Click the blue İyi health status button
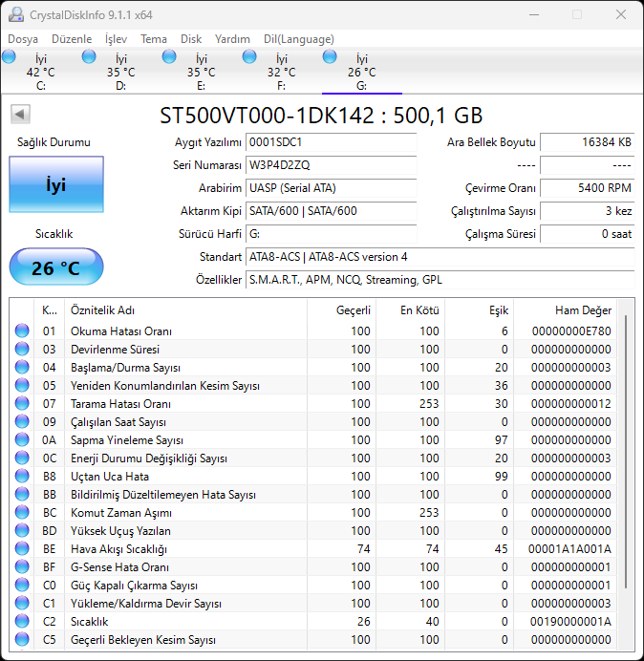 56,184
